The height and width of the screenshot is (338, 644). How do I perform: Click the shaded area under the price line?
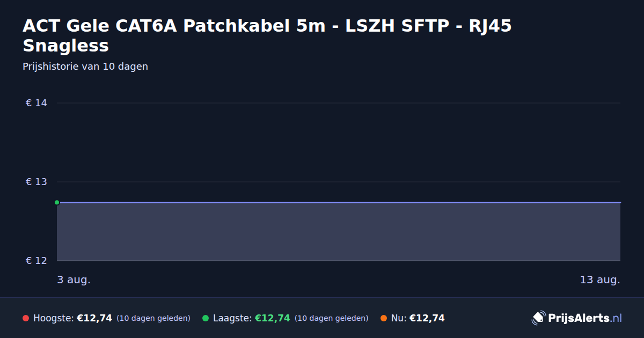(x=339, y=232)
